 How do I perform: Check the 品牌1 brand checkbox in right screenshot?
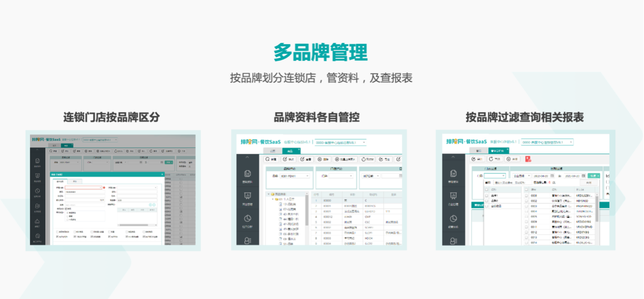click(x=487, y=195)
